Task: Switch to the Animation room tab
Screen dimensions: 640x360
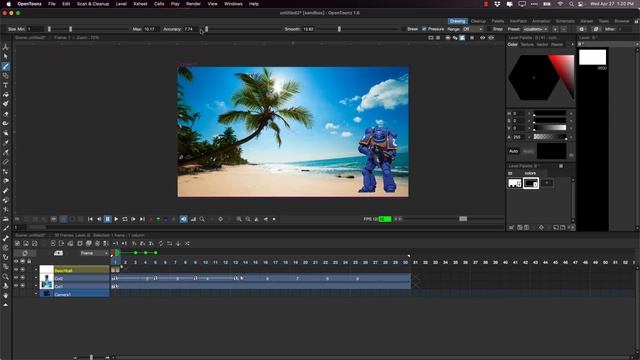Action: coord(541,21)
